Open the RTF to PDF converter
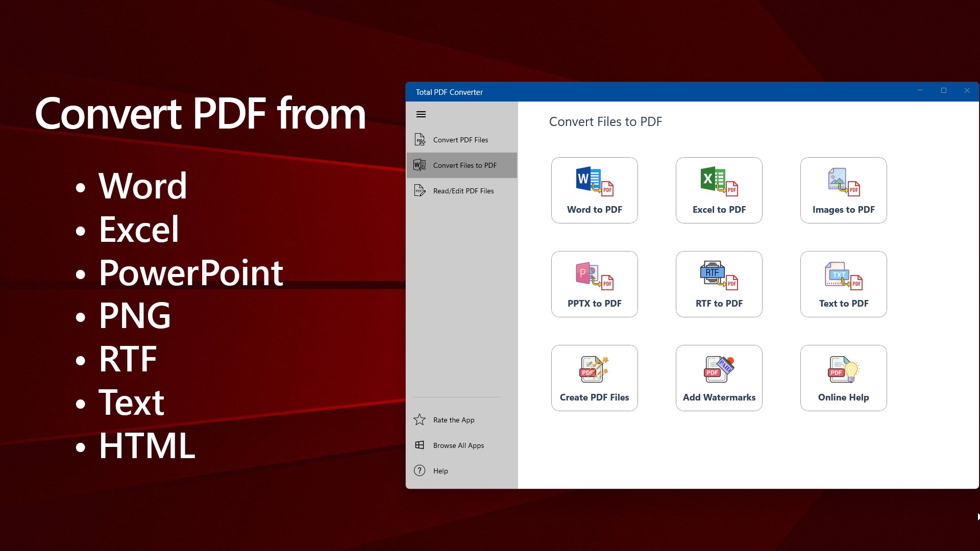 [x=718, y=277]
